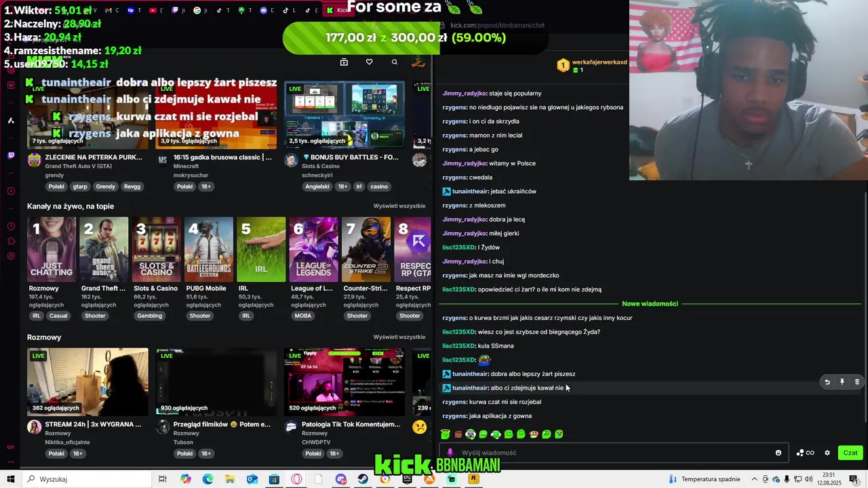
Task: Open Nikitka_oficjalnie channel link
Action: pos(67,442)
